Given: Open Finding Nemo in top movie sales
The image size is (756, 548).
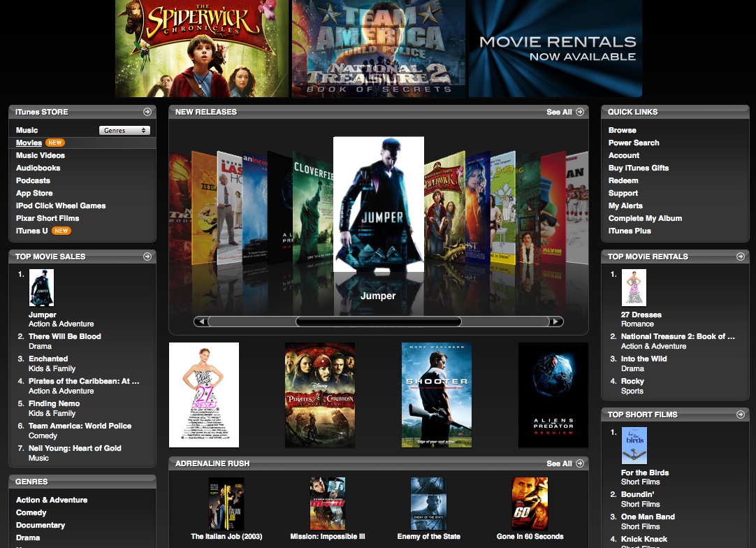Looking at the screenshot, I should click(54, 403).
